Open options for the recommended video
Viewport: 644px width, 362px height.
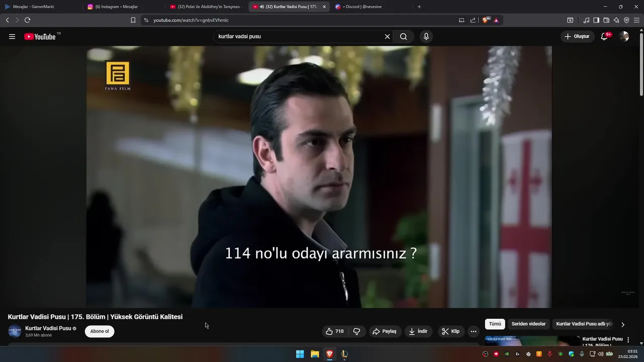pyautogui.click(x=628, y=340)
